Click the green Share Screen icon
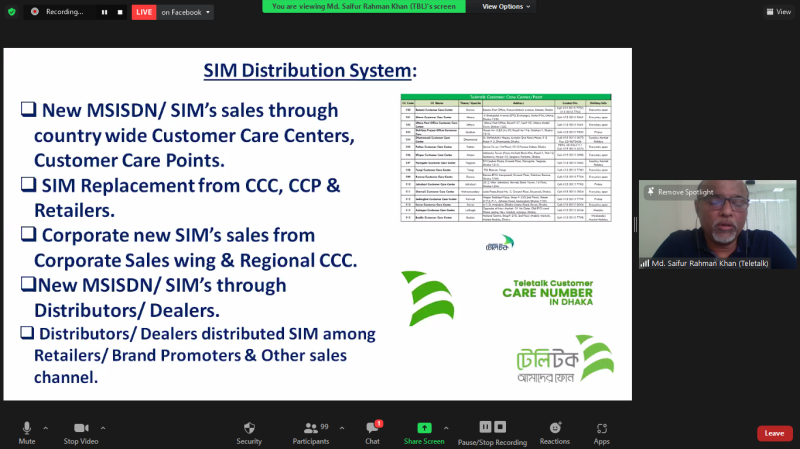The width and height of the screenshot is (800, 449). click(x=424, y=428)
